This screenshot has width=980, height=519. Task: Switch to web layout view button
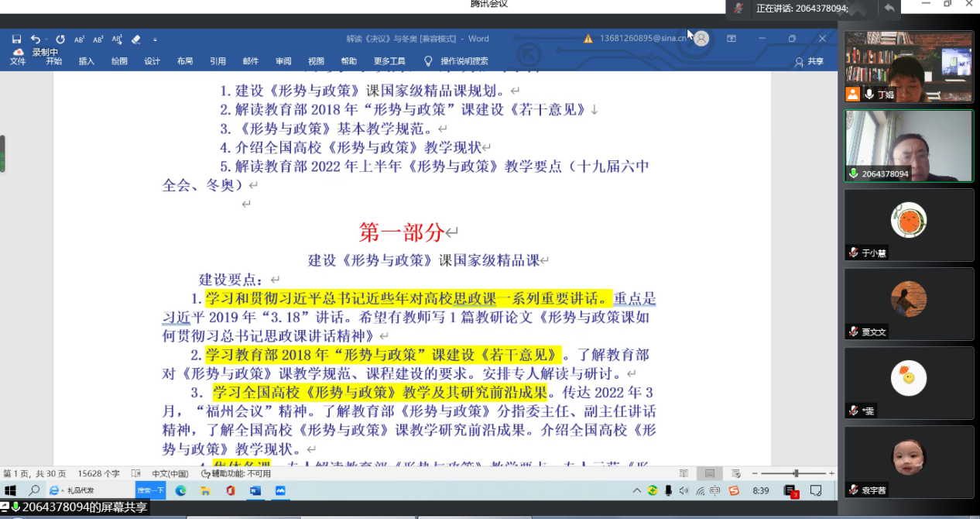click(735, 473)
